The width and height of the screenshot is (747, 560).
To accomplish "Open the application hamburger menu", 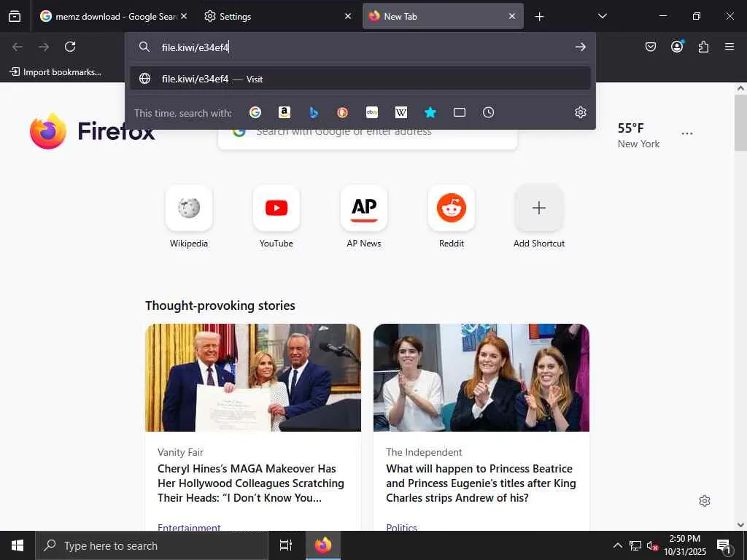I will [x=729, y=47].
